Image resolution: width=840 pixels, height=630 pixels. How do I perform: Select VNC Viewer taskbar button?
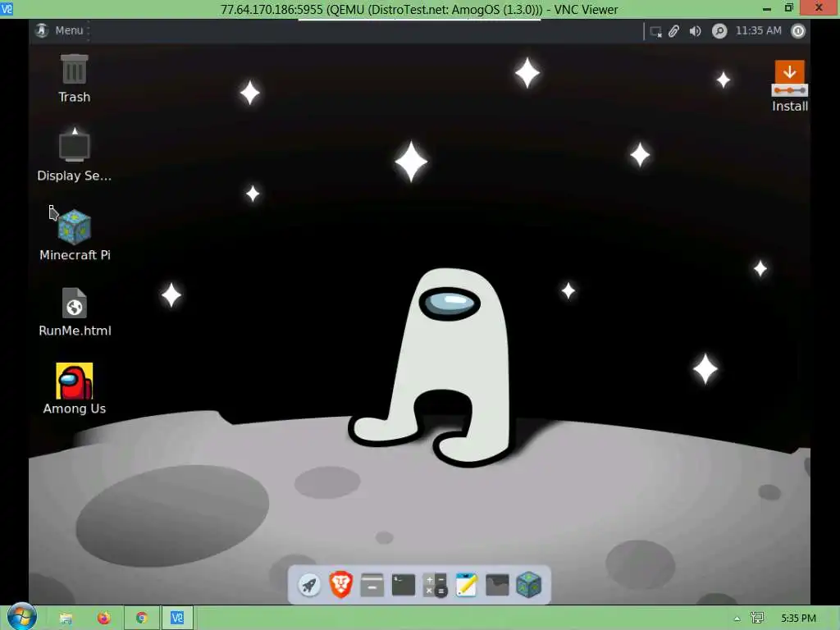(177, 619)
